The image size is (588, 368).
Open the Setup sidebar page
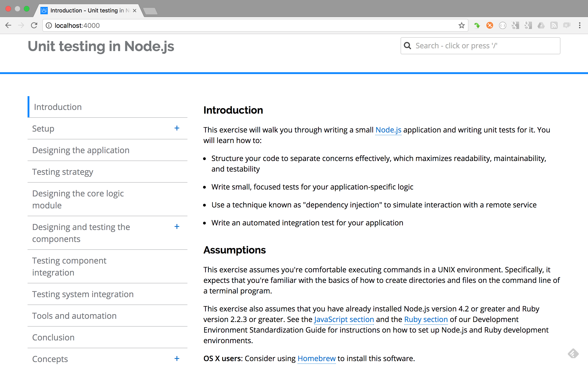coord(43,129)
